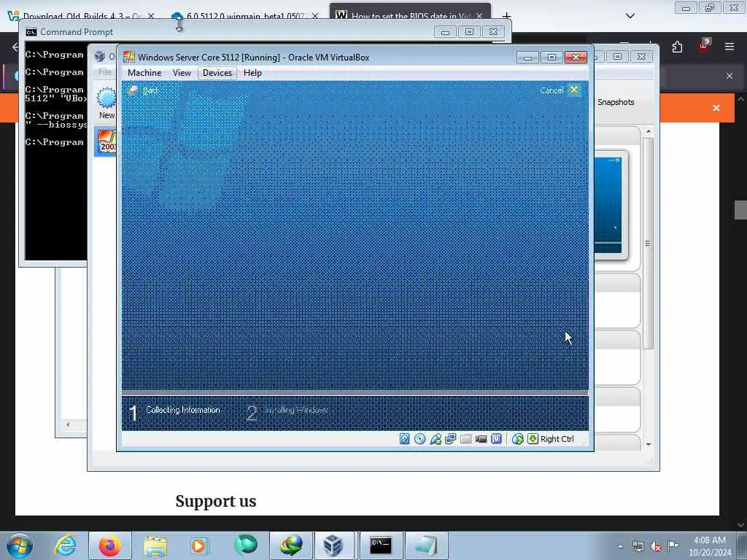The height and width of the screenshot is (560, 747).
Task: Click the Action Center flag tray icon
Action: [673, 545]
